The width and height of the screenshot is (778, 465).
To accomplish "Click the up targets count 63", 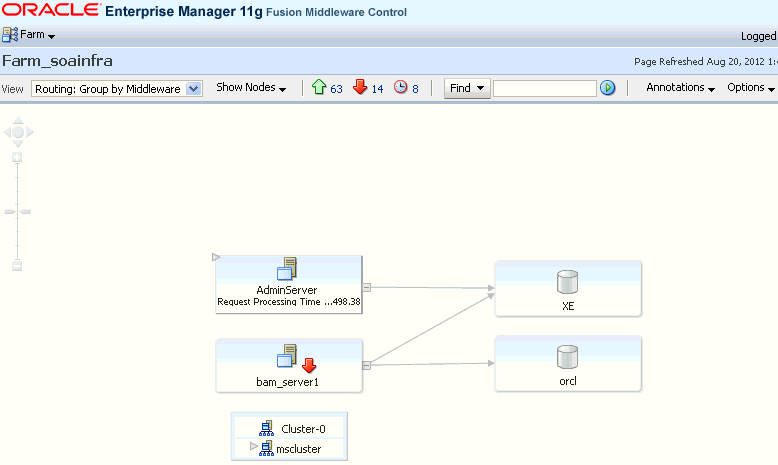I will coord(336,89).
